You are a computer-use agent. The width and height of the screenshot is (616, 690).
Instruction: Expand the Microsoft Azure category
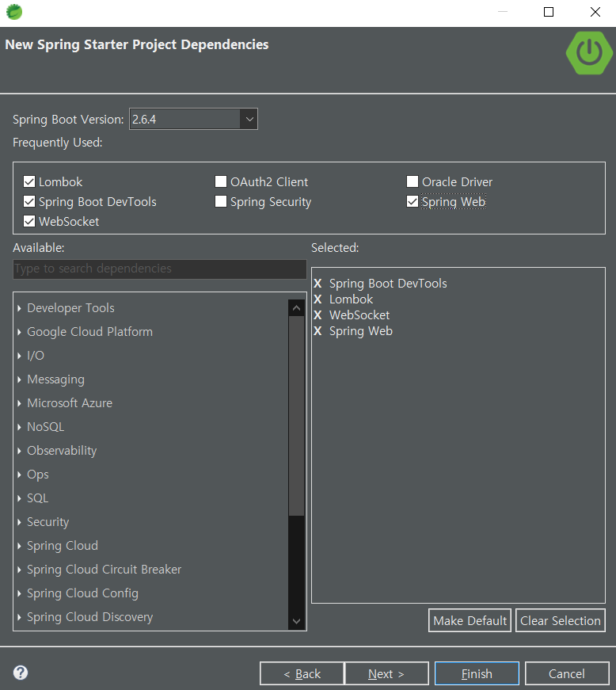click(19, 403)
